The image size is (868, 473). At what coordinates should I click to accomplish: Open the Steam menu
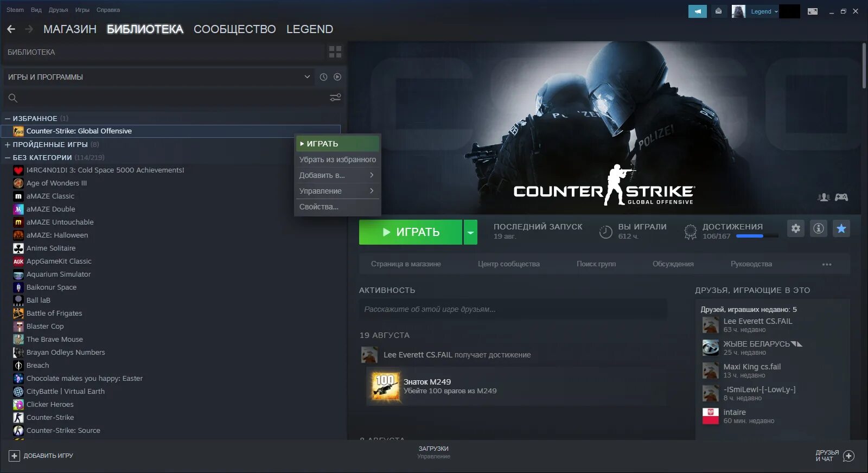15,10
